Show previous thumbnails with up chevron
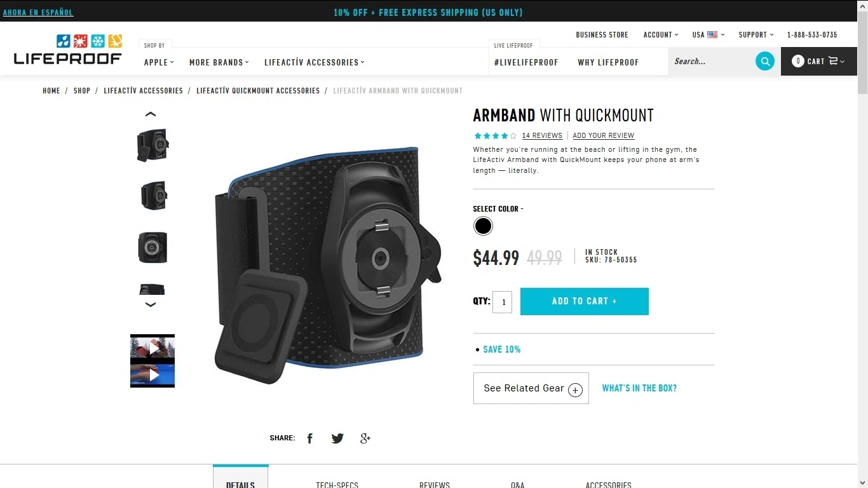The height and width of the screenshot is (488, 868). tap(151, 114)
